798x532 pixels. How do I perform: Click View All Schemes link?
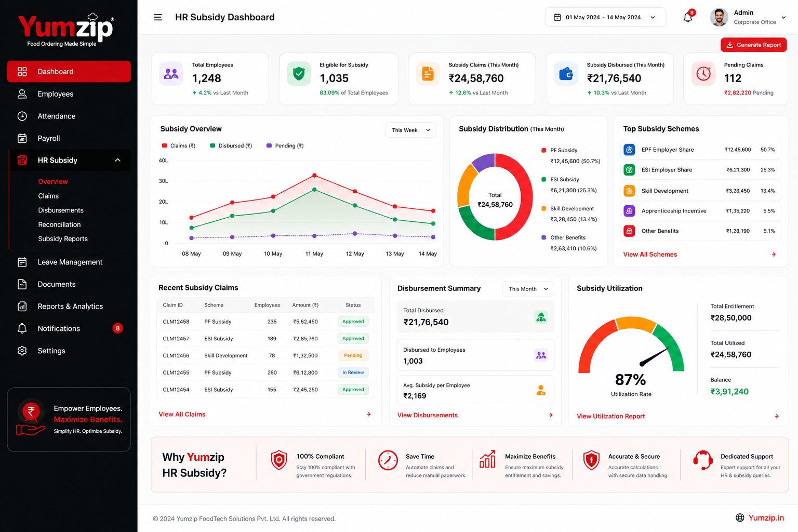(x=650, y=255)
